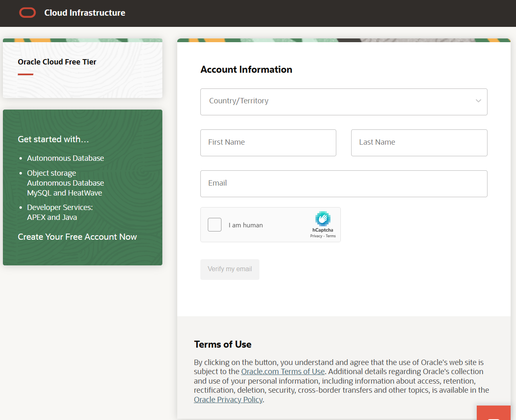Viewport: 516px width, 420px height.
Task: Click the Oracle logo in the top header
Action: (27, 12)
